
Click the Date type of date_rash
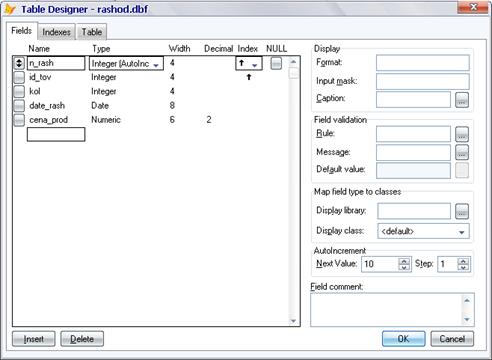[x=100, y=106]
